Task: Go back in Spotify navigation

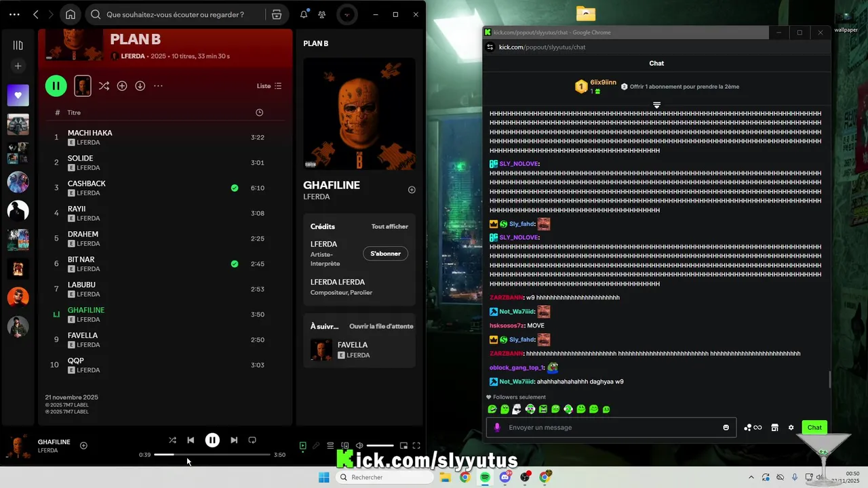Action: [36, 14]
